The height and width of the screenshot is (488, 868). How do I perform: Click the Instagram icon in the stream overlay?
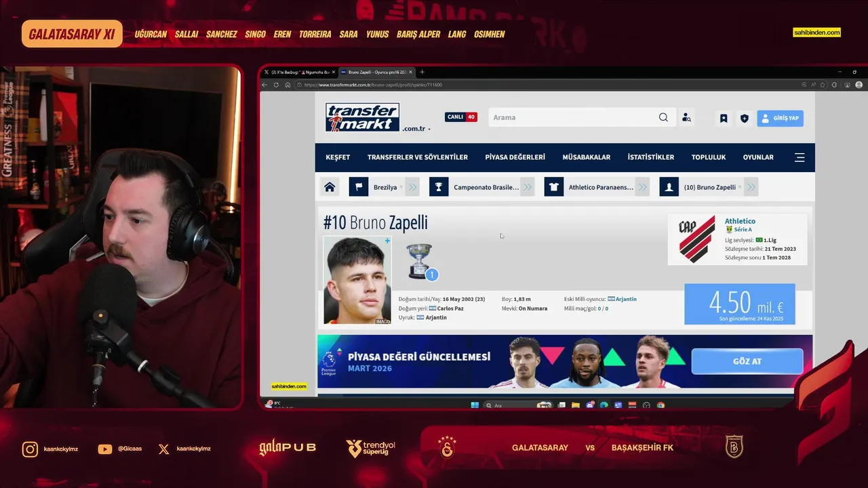[30, 449]
